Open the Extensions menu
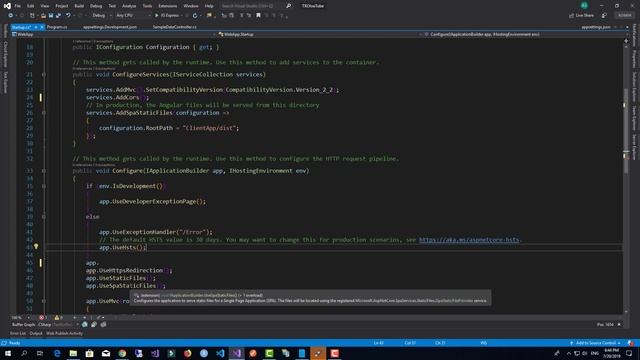 coord(167,6)
